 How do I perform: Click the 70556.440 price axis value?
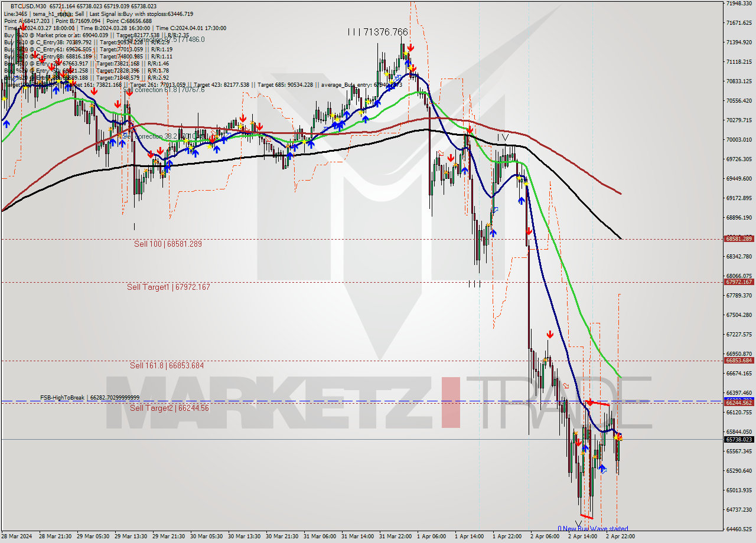tap(739, 101)
